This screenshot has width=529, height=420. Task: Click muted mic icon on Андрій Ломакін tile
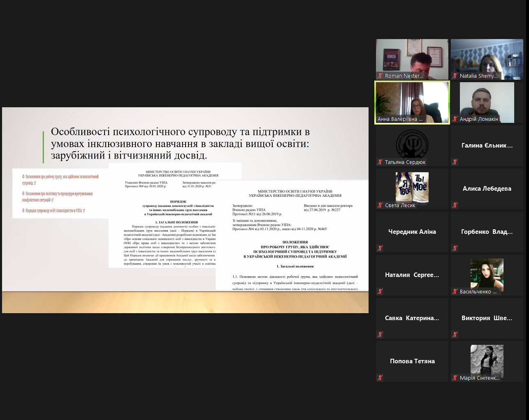(455, 119)
